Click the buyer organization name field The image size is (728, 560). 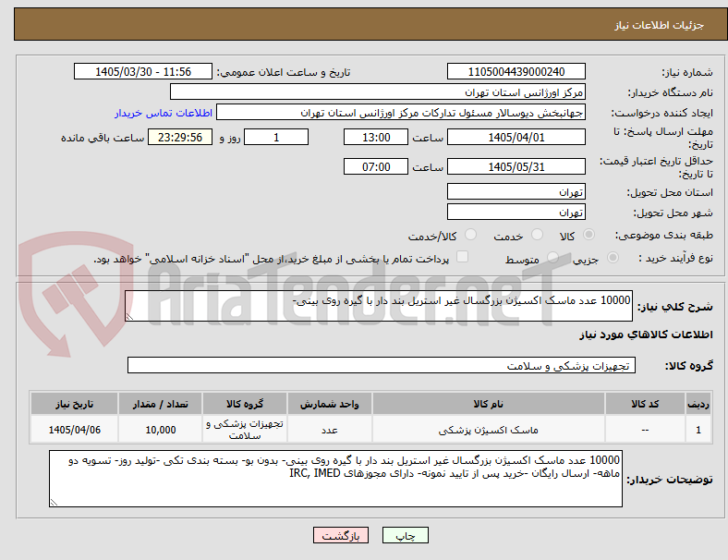click(378, 91)
